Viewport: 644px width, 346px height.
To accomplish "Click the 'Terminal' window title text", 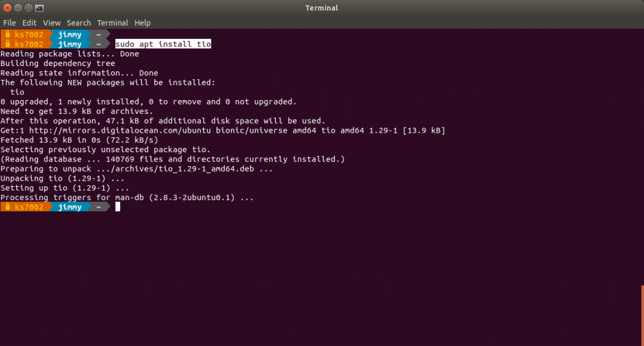I will click(x=321, y=8).
